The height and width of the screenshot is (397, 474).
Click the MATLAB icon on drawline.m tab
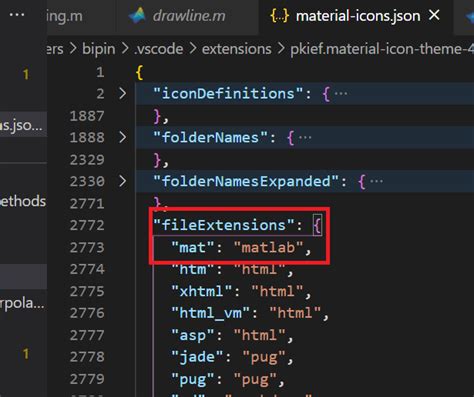[x=137, y=16]
